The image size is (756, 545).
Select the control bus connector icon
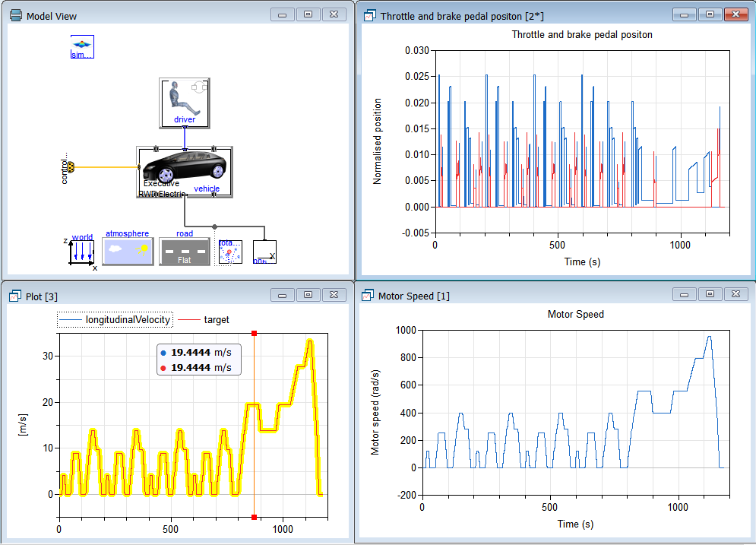tap(71, 167)
